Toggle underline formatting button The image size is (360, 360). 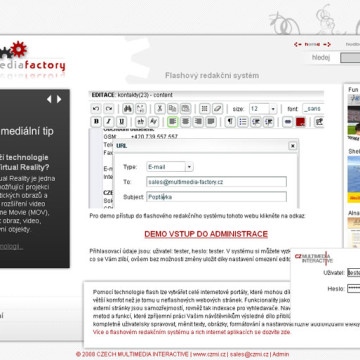click(x=121, y=122)
